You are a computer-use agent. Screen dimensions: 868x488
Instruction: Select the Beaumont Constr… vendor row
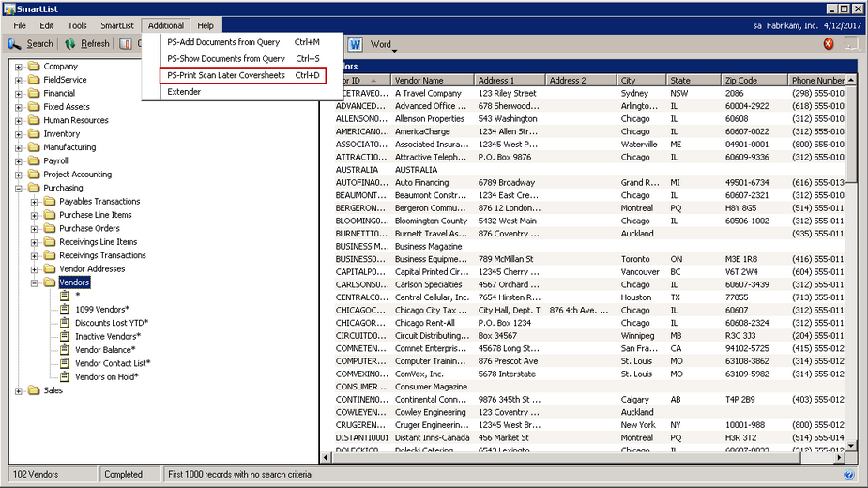coord(588,195)
